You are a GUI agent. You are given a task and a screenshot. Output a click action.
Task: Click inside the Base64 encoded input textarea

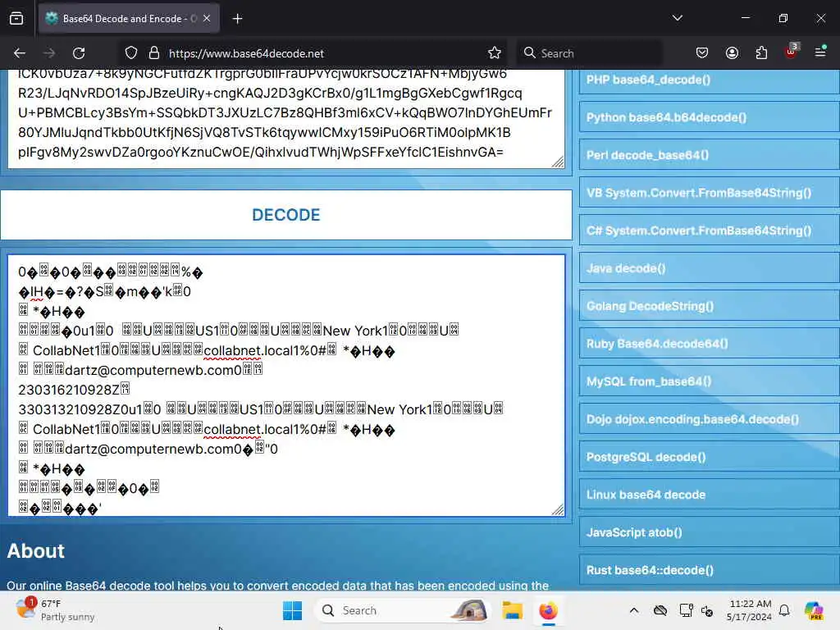[286, 119]
